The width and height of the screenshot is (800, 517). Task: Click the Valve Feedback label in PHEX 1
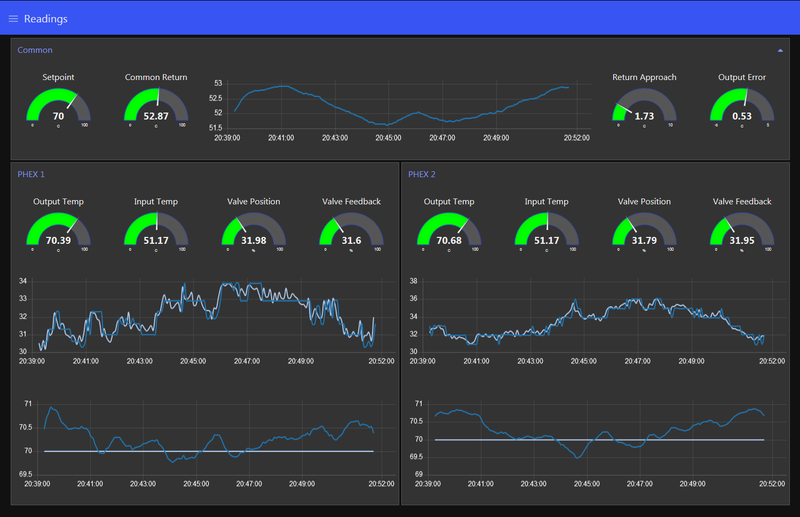pos(352,202)
